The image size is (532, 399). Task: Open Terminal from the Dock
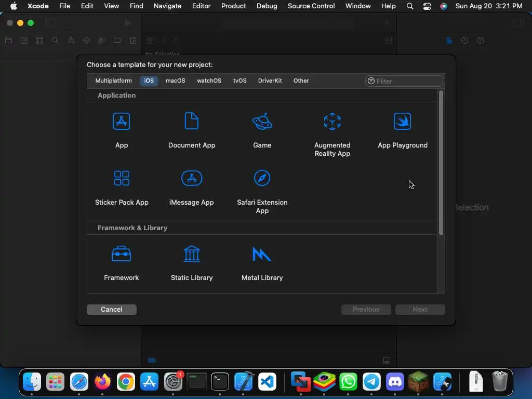coord(220,382)
